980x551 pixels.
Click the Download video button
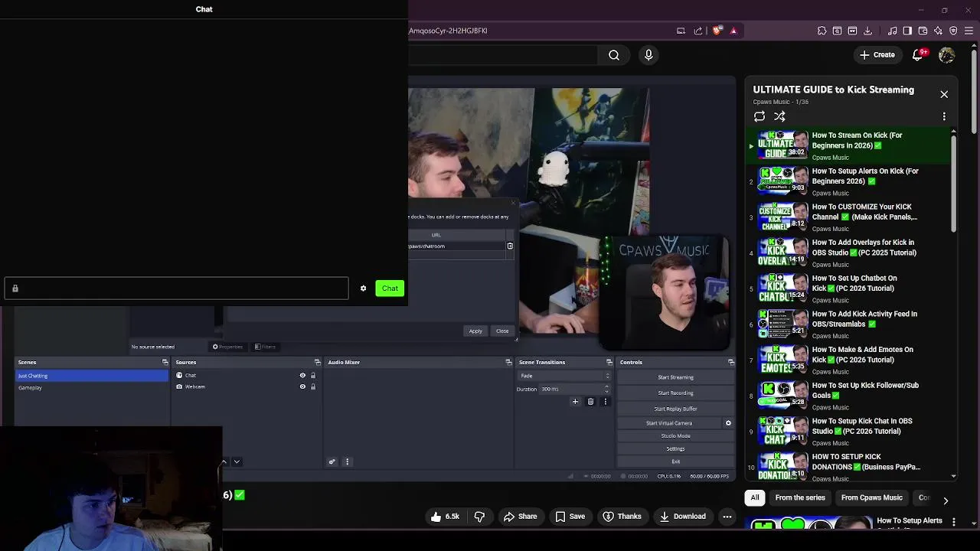point(682,517)
